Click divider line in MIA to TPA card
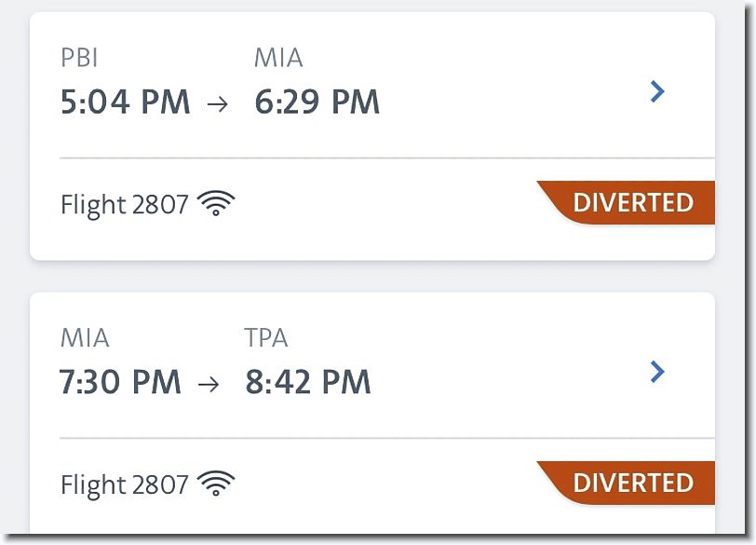 click(x=387, y=438)
